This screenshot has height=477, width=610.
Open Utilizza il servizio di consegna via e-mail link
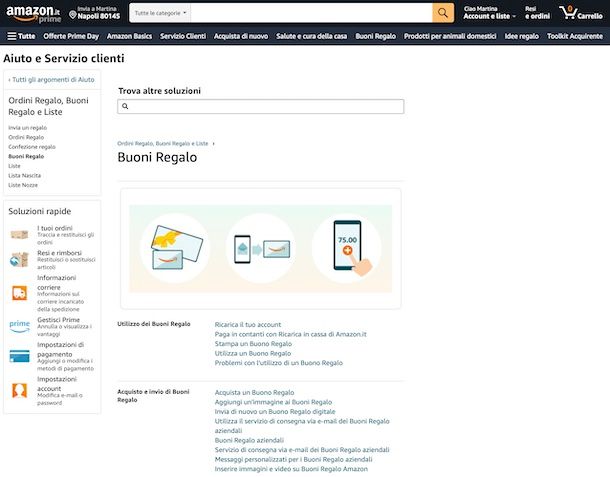tap(302, 426)
